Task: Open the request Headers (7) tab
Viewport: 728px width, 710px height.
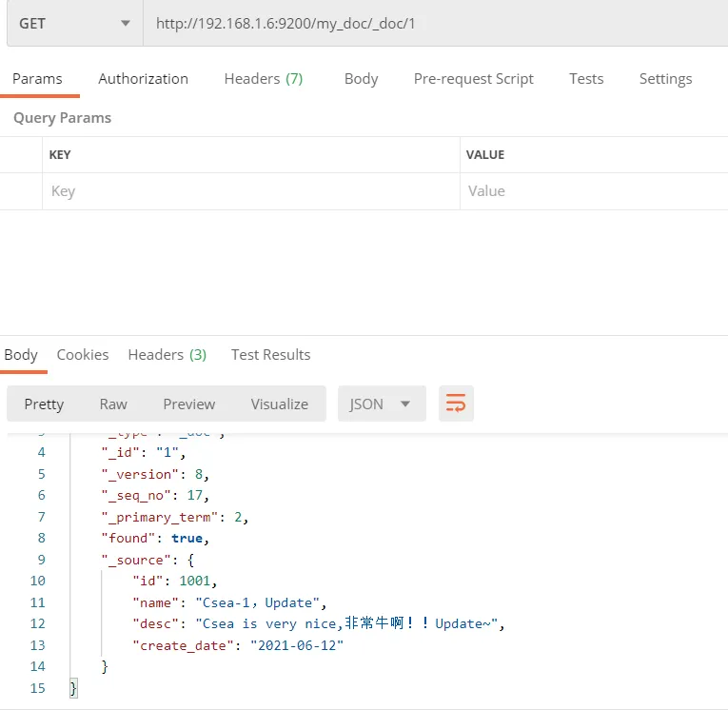Action: coord(263,79)
